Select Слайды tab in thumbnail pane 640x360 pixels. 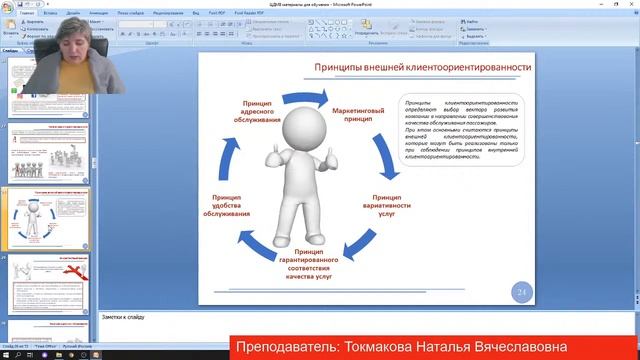pyautogui.click(x=10, y=51)
